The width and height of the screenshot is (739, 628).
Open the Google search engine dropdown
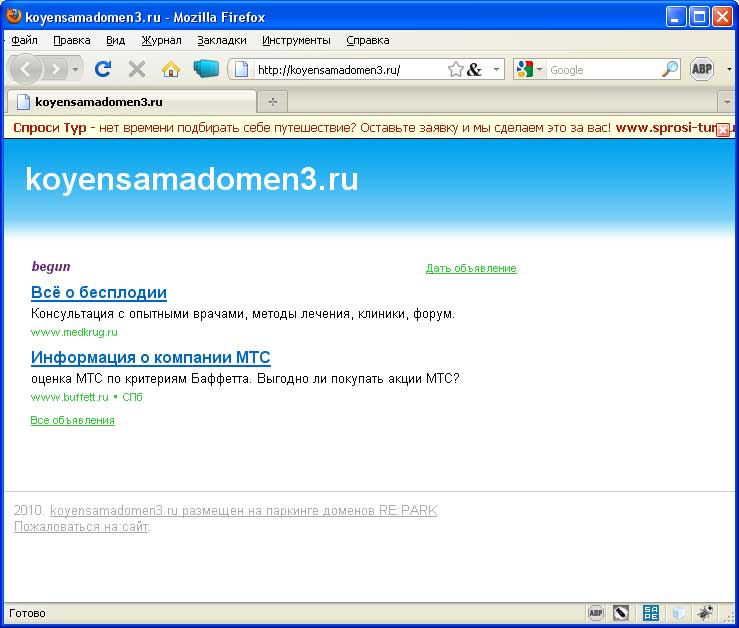(530, 69)
